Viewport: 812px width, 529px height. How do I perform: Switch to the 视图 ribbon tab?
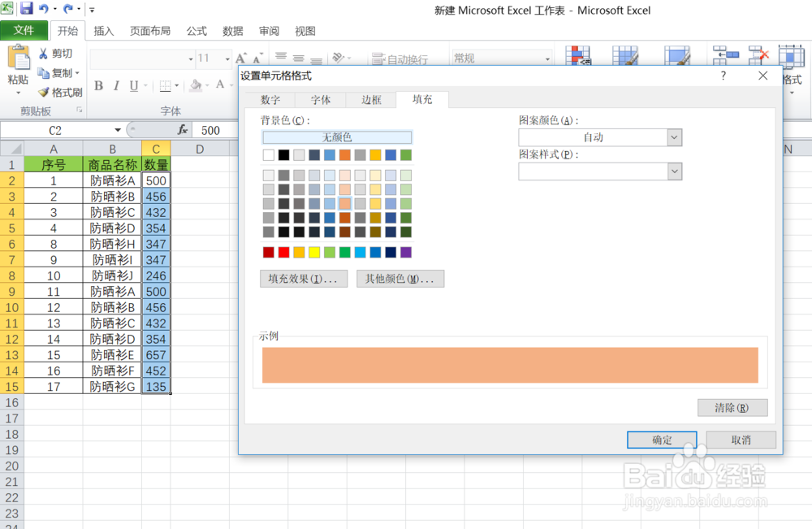(305, 31)
